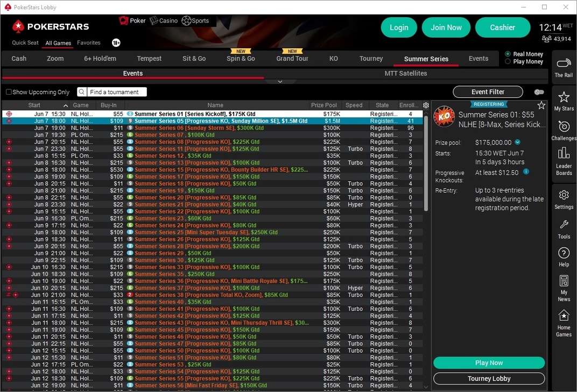Enable Show Upcoming Only checkbox

click(9, 92)
